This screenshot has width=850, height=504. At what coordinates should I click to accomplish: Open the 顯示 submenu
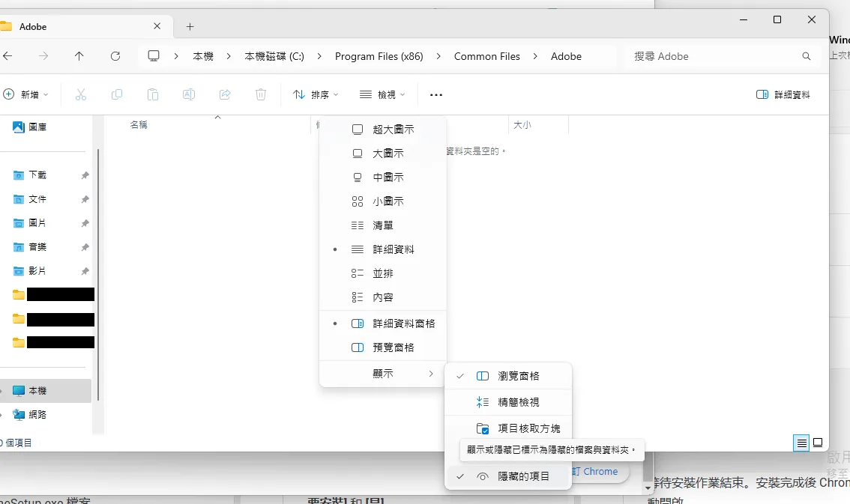click(383, 374)
